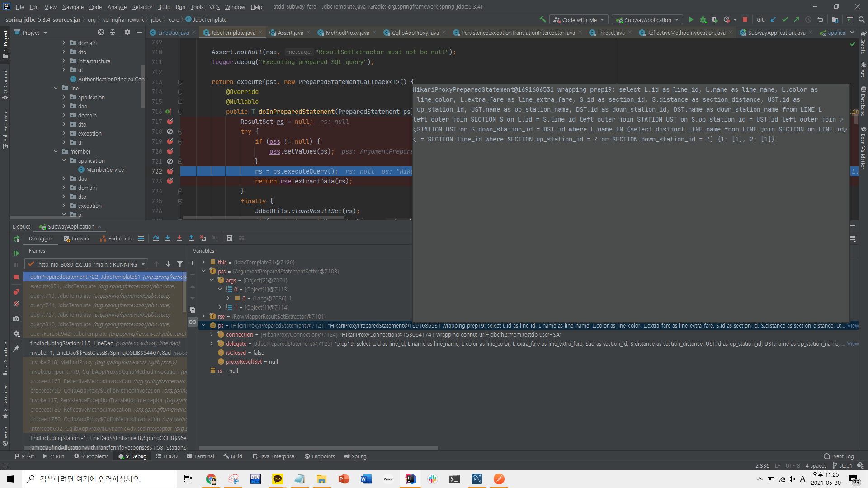Screen dimensions: 868x488
Task: Toggle the Mute Breakpoints icon
Action: [16, 304]
